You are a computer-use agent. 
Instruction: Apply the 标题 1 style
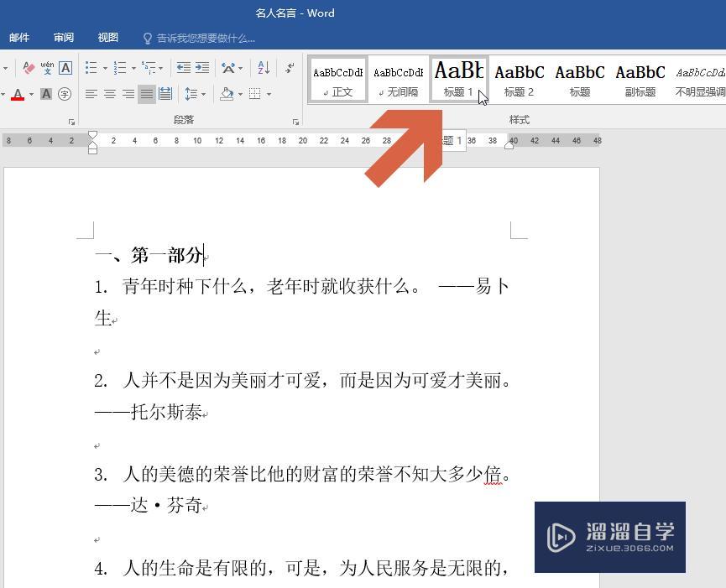point(458,80)
